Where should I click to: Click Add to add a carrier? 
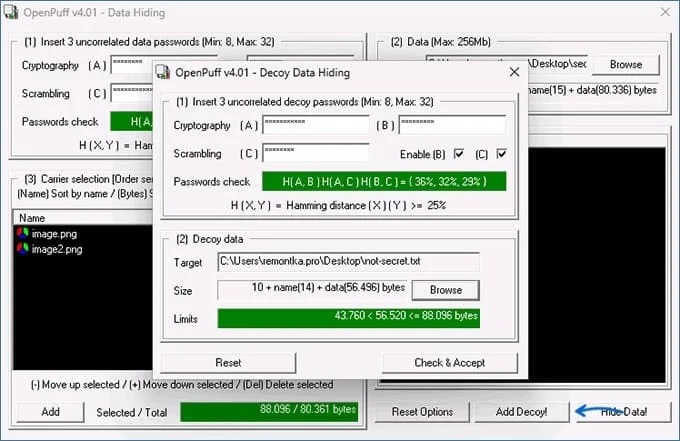[x=51, y=412]
